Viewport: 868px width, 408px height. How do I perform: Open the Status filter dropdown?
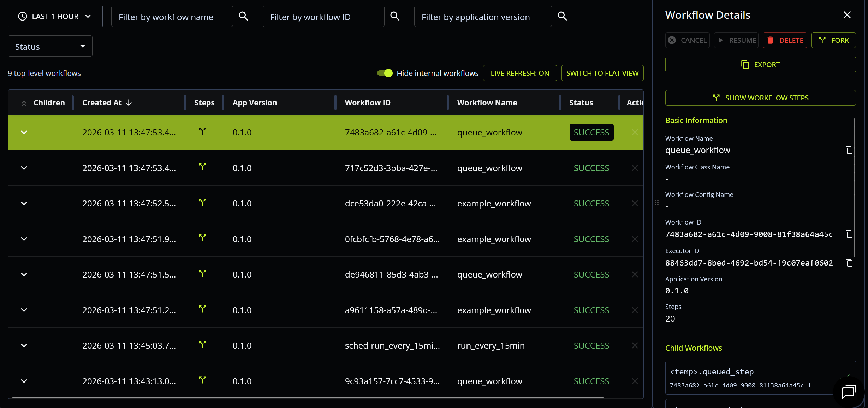click(49, 46)
